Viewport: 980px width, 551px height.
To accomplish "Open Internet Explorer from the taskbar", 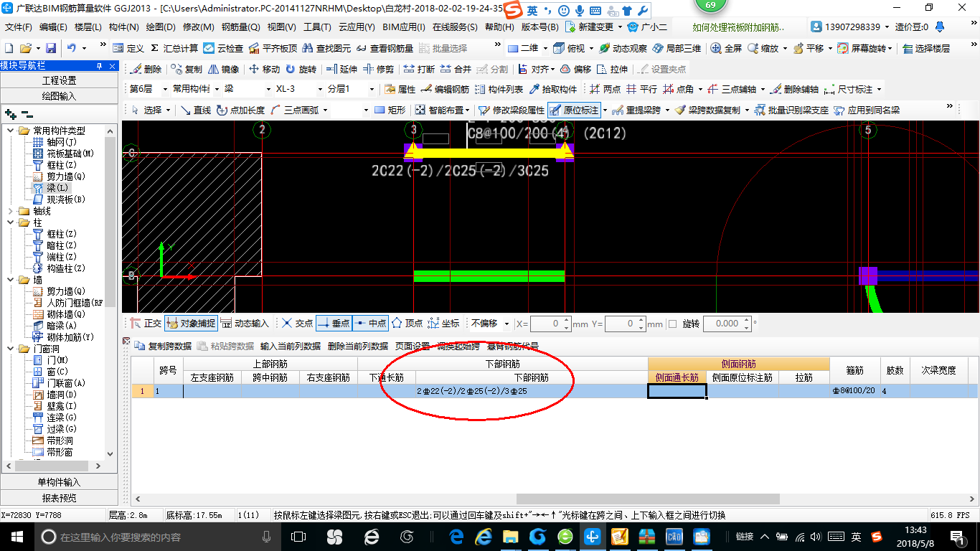I will click(x=483, y=536).
